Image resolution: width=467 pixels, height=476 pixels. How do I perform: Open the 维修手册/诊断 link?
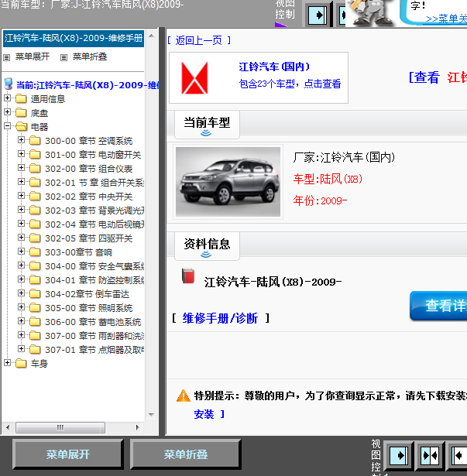[220, 318]
